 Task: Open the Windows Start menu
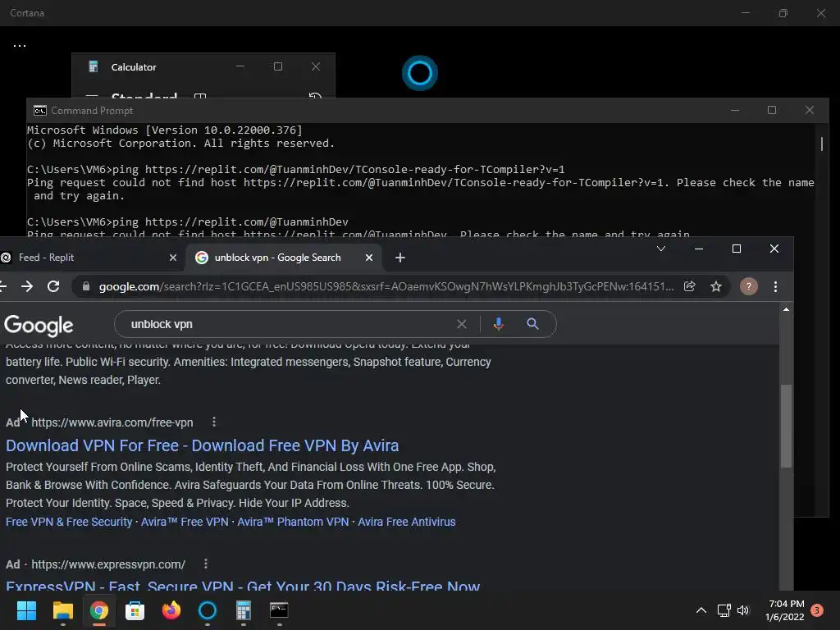[x=26, y=610]
